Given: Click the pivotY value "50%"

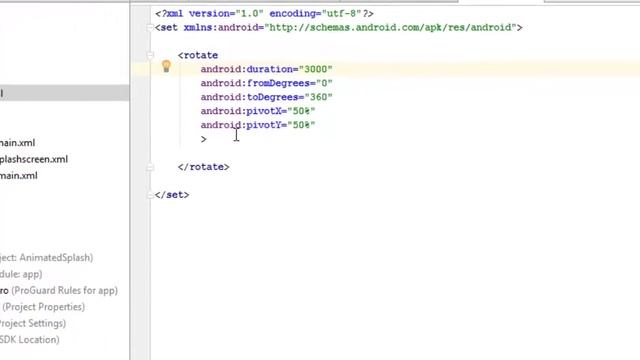Looking at the screenshot, I should pos(302,125).
